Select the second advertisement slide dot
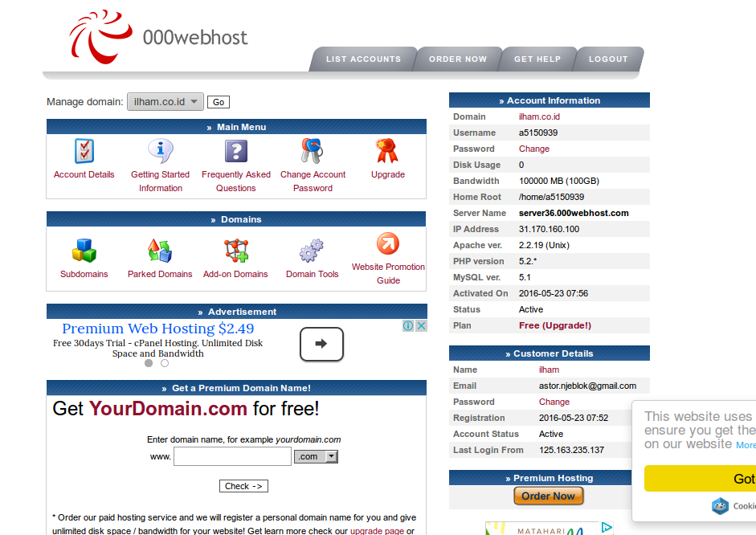The height and width of the screenshot is (535, 756). click(165, 363)
